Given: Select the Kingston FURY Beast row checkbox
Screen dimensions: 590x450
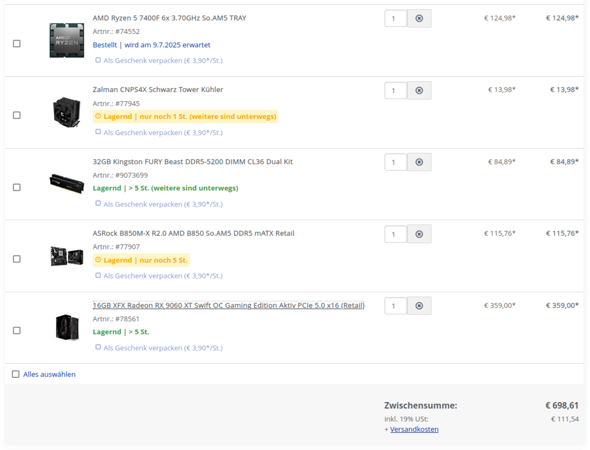Looking at the screenshot, I should click(x=17, y=187).
